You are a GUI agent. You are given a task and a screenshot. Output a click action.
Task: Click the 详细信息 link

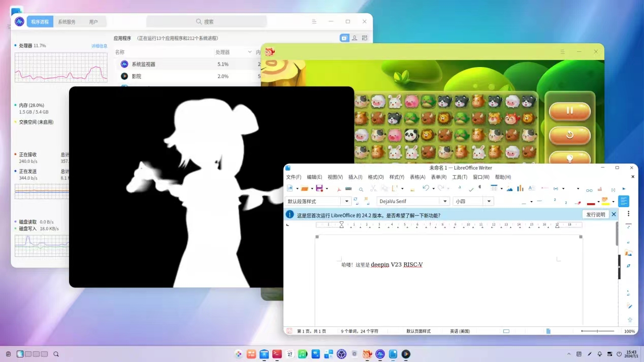coord(99,46)
